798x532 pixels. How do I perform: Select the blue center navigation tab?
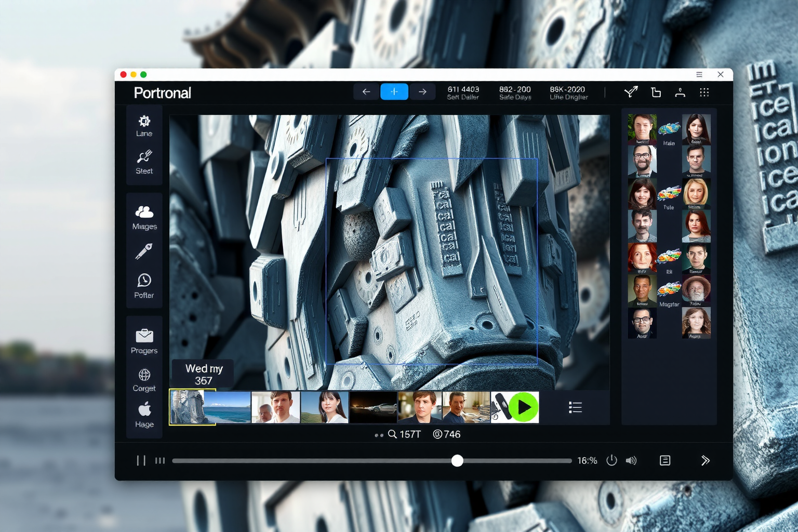394,92
